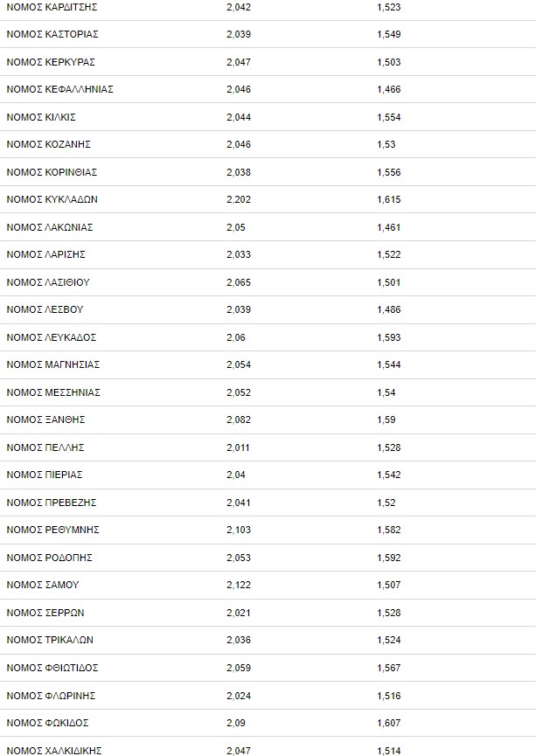The height and width of the screenshot is (756, 542).
Task: Select the ΝΟΜΟΣ ΚΑΡΔΙΤΣΗΣ row label
Action: pyautogui.click(x=52, y=7)
